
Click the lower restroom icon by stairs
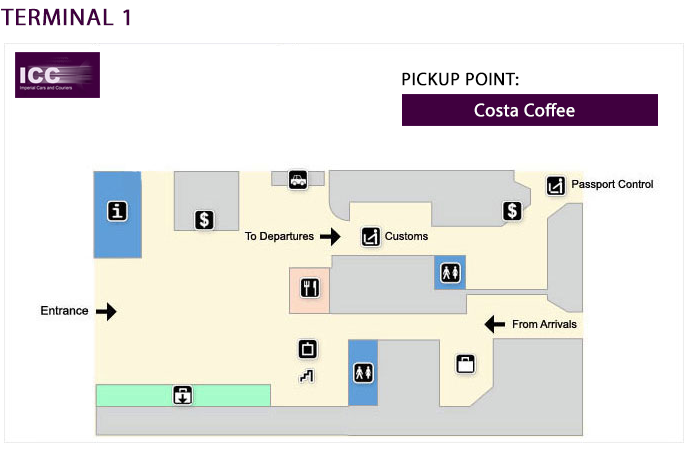pyautogui.click(x=363, y=373)
